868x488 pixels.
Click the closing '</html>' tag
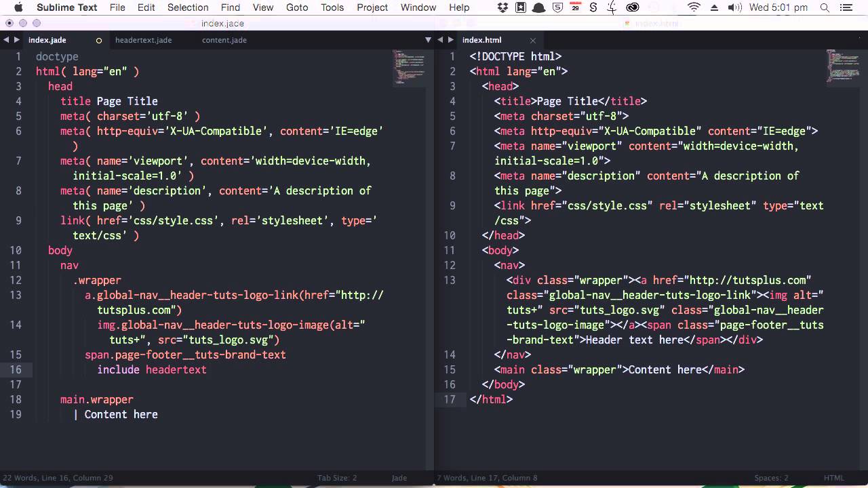point(491,399)
